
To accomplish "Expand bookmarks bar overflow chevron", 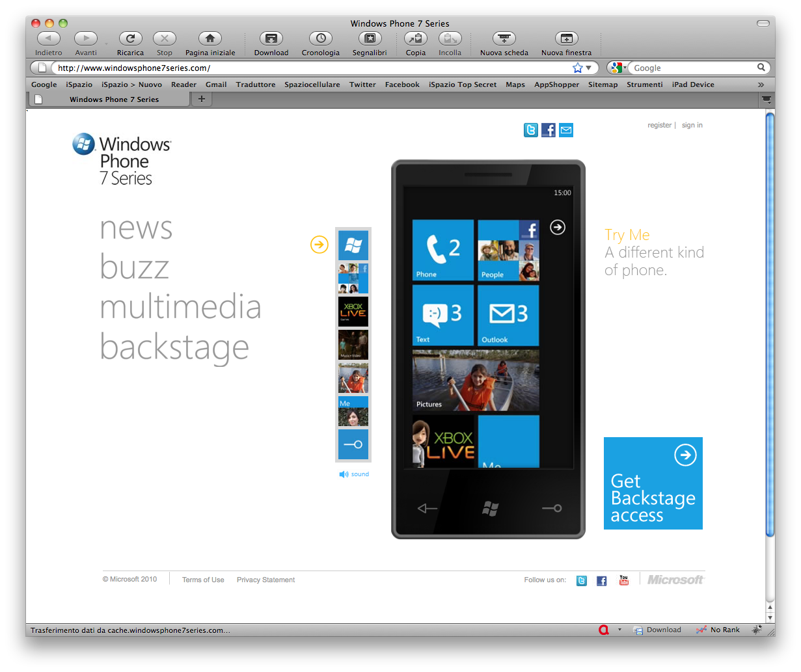I will tap(761, 85).
